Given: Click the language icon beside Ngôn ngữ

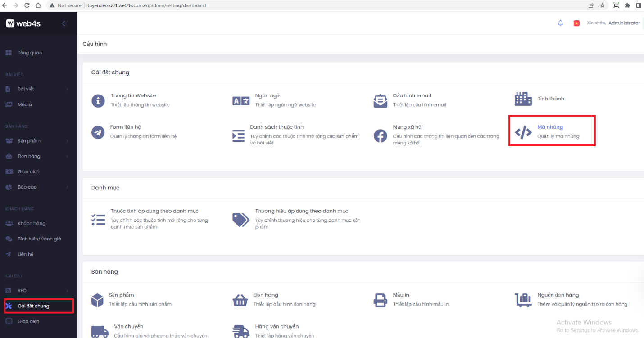Looking at the screenshot, I should [240, 100].
